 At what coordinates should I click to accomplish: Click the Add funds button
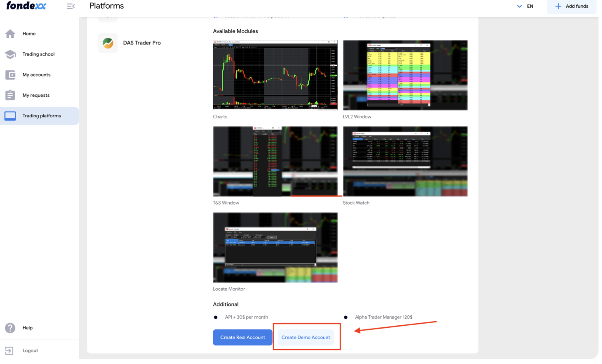pyautogui.click(x=571, y=7)
